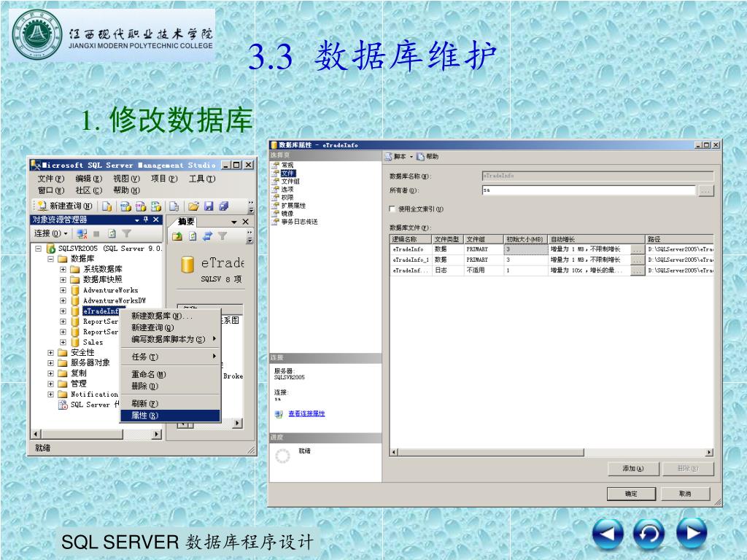
Task: Click the Open File folder icon in toolbar
Action: [193, 206]
